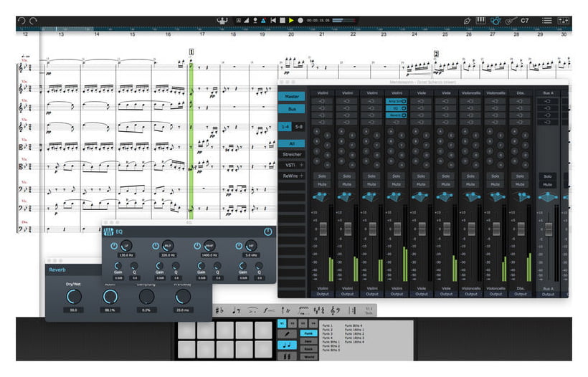Screen dimensions: 588x377
Task: Choose the Funk style in the drum panel
Action: [x=308, y=333]
